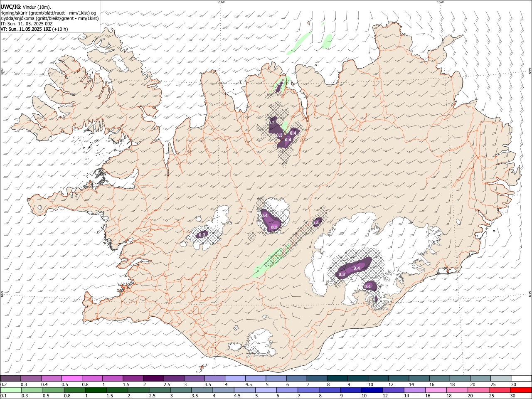Click the 'rigning/skúrir (grænt/blátt/rautt - mm/1klst)' line
This screenshot has height=399, width=532.
click(48, 13)
